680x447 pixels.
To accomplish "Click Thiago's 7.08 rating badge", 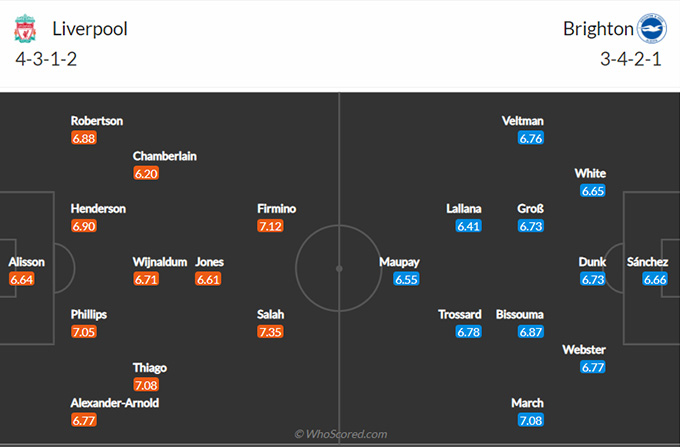I will [x=146, y=385].
